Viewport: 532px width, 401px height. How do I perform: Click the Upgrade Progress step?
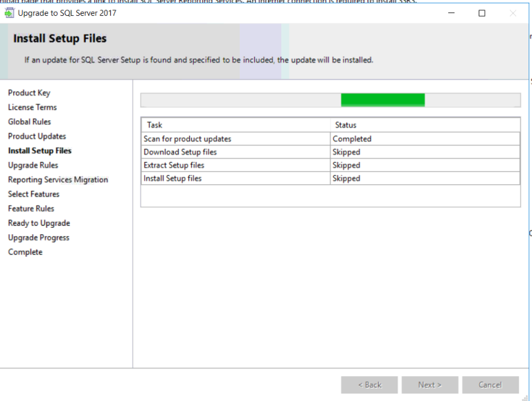click(39, 238)
